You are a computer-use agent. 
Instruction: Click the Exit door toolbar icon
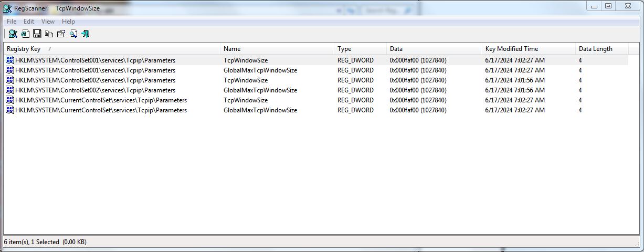click(x=86, y=34)
